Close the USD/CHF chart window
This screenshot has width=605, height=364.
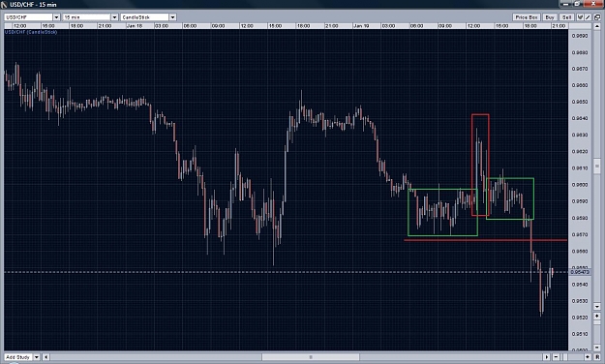pyautogui.click(x=593, y=4)
